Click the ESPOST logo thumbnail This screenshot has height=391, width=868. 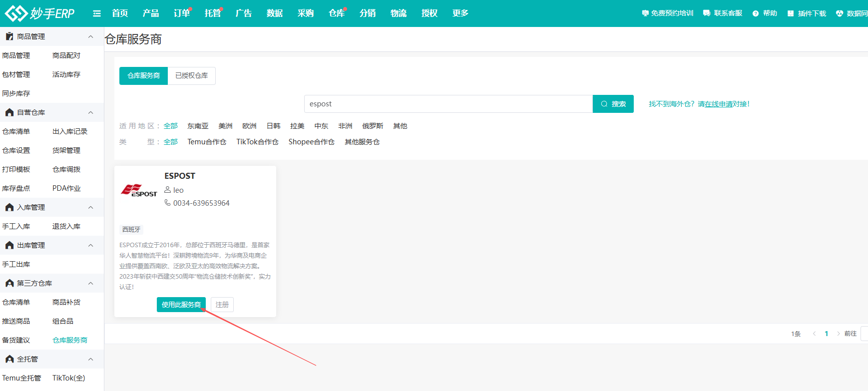(139, 190)
